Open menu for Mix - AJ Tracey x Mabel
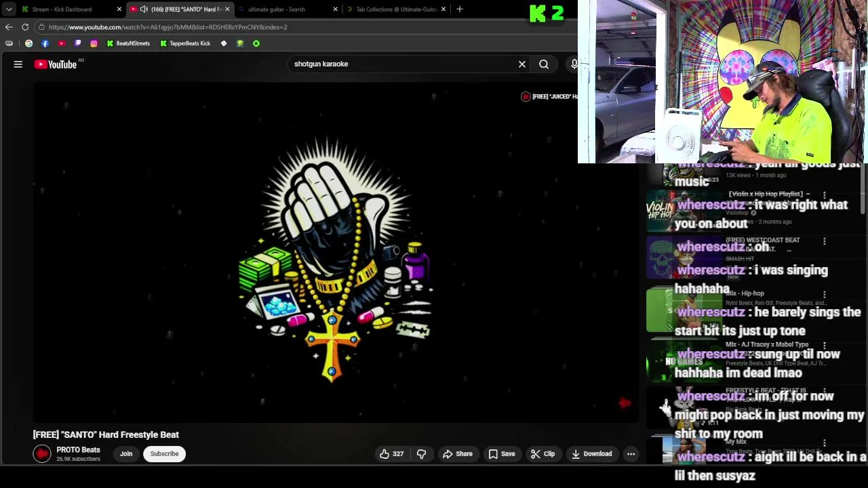The width and height of the screenshot is (868, 488). click(825, 346)
